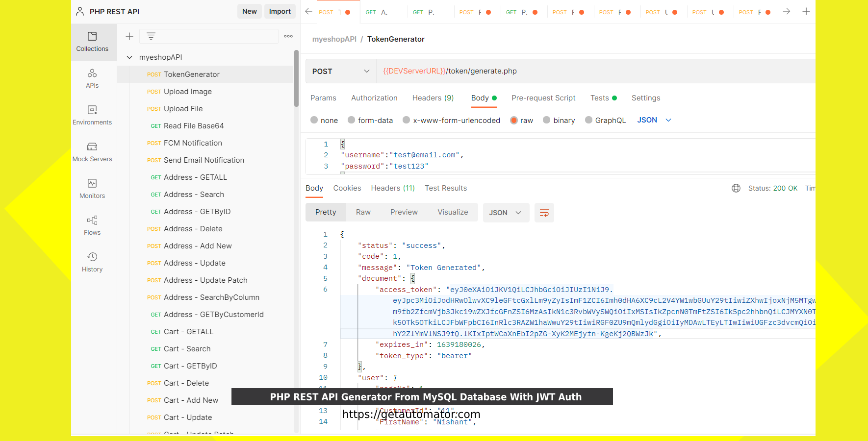Set request body to none
Viewport: 868px width, 441px height.
(324, 120)
